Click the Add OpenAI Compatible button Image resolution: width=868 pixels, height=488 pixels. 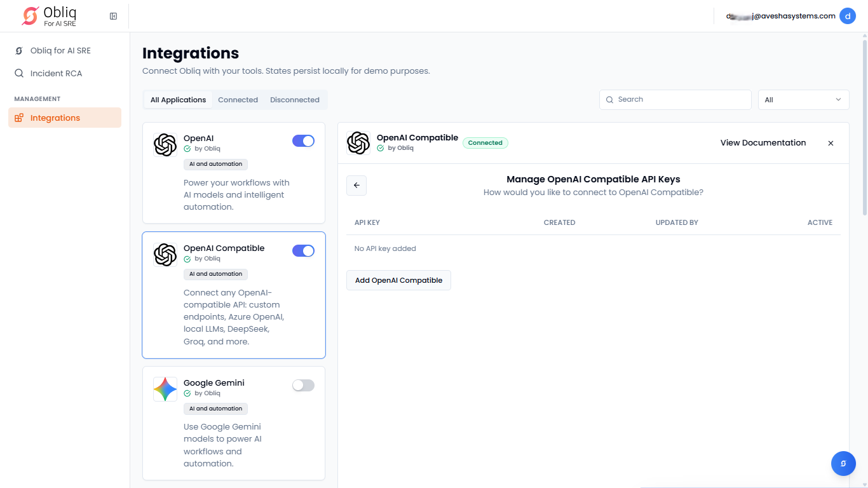click(x=398, y=280)
